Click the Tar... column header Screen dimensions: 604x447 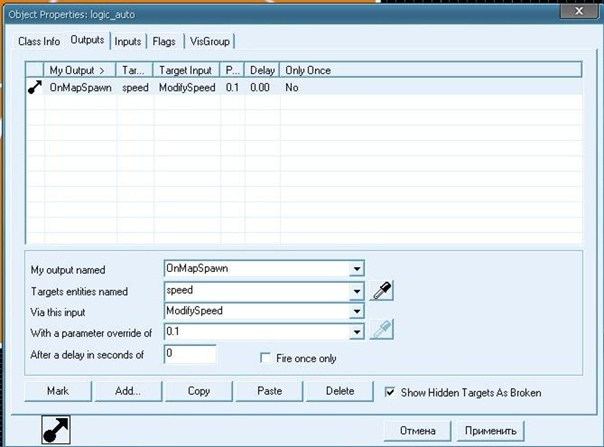134,71
